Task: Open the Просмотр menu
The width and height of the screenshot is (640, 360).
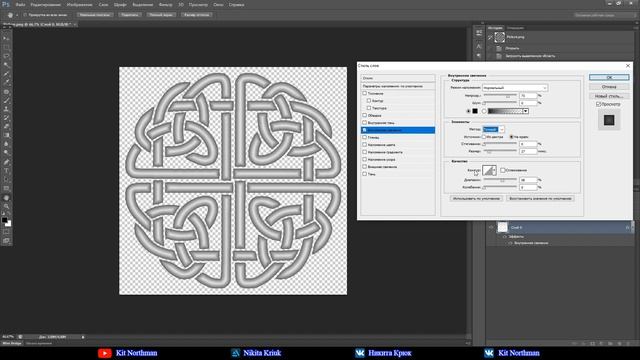Action: (x=198, y=5)
